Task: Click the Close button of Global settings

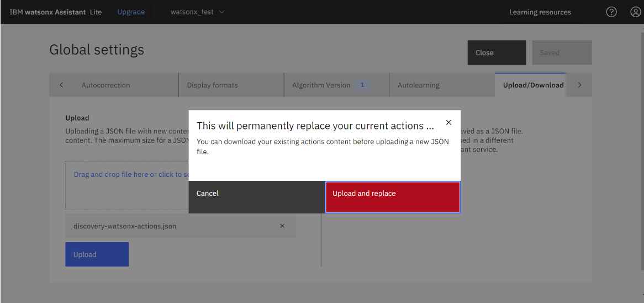Action: (497, 53)
